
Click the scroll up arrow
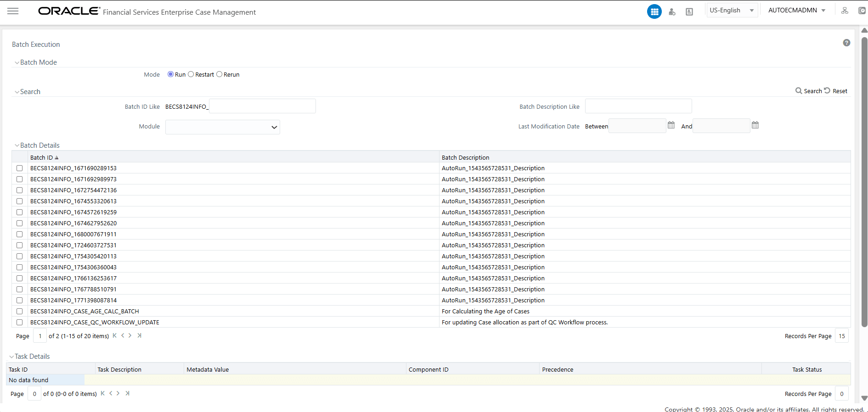click(864, 30)
